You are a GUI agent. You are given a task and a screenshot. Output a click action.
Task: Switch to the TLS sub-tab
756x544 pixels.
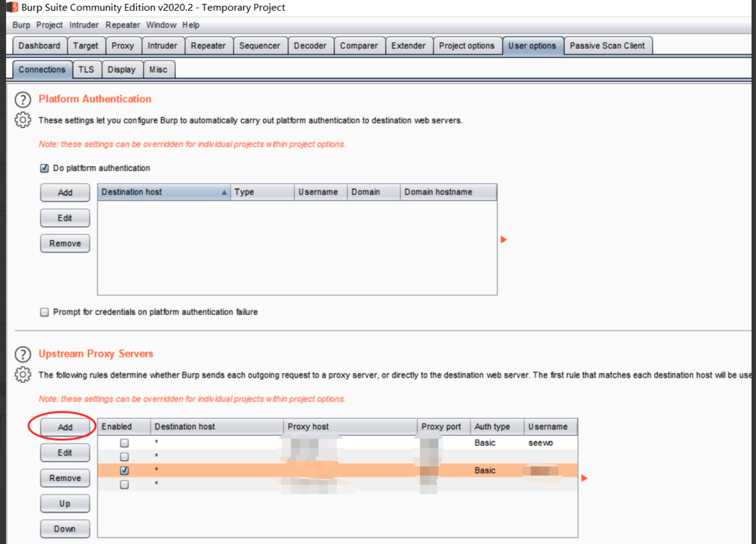click(86, 70)
